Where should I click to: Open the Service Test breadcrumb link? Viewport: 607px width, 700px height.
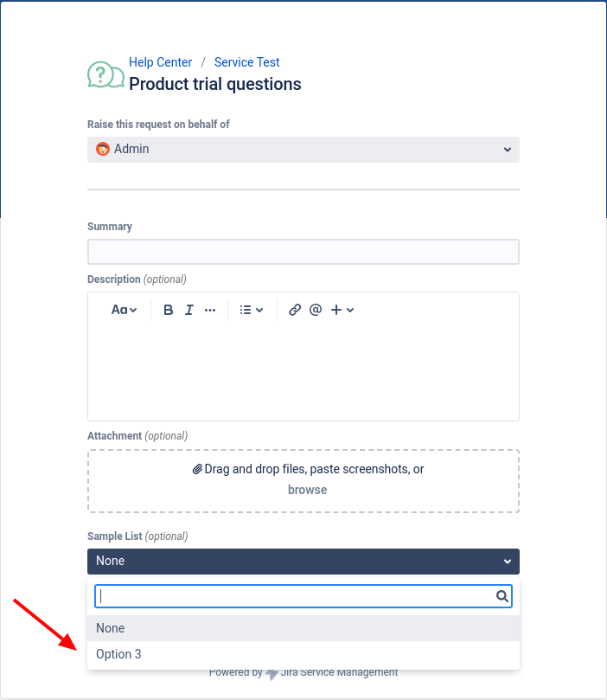[246, 61]
